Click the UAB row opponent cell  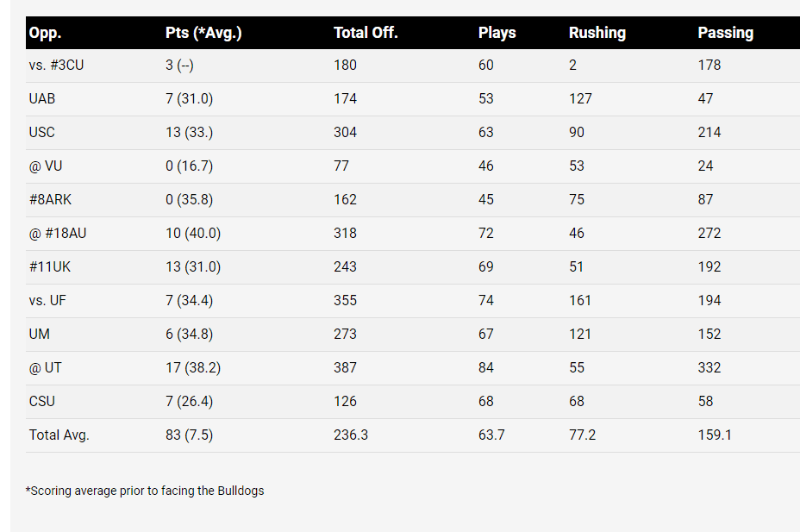[42, 99]
